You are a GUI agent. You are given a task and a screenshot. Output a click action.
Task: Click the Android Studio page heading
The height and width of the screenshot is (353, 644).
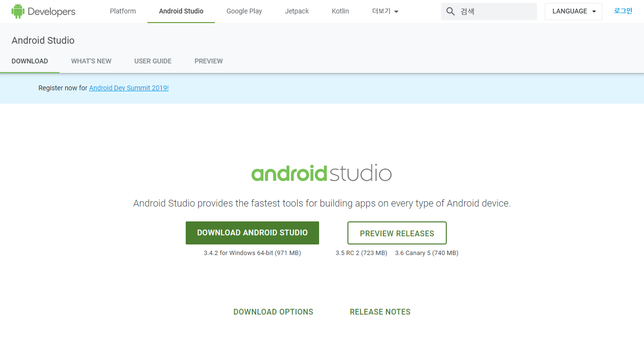(43, 40)
